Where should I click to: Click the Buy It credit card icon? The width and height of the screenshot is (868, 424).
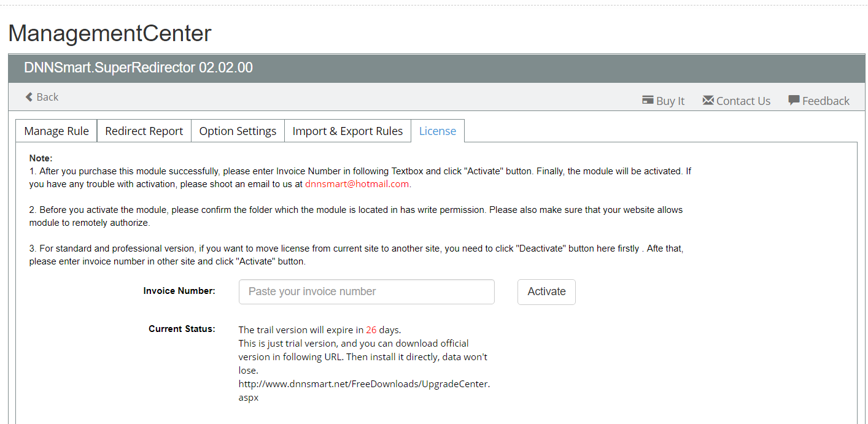(x=648, y=100)
